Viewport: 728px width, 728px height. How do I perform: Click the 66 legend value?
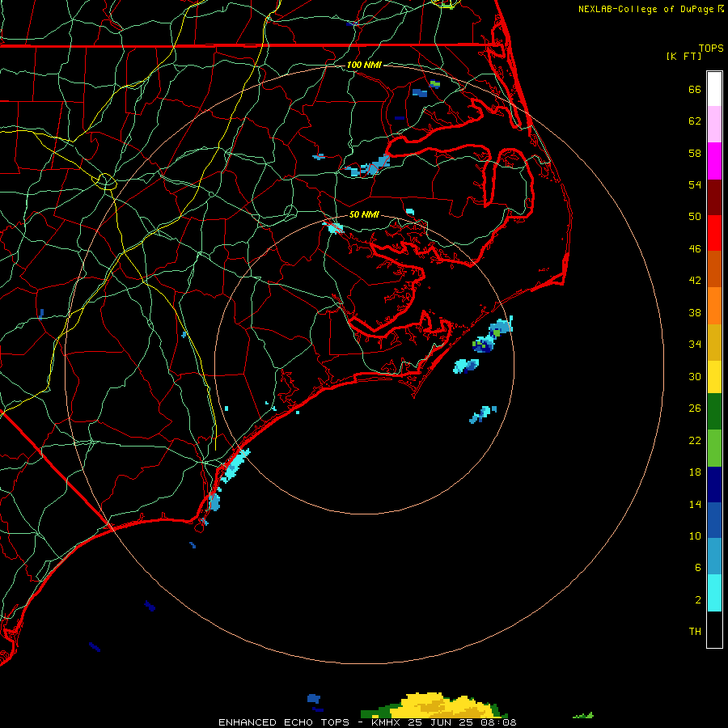[695, 90]
